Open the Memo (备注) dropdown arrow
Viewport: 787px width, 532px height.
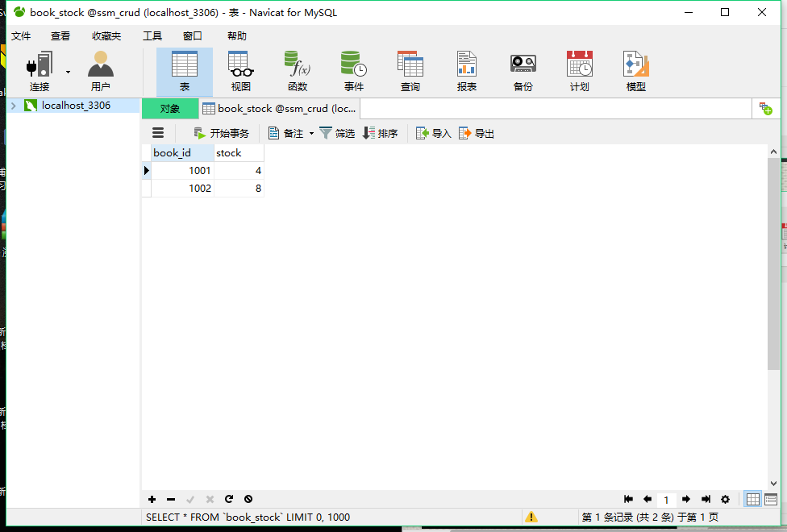pyautogui.click(x=311, y=134)
